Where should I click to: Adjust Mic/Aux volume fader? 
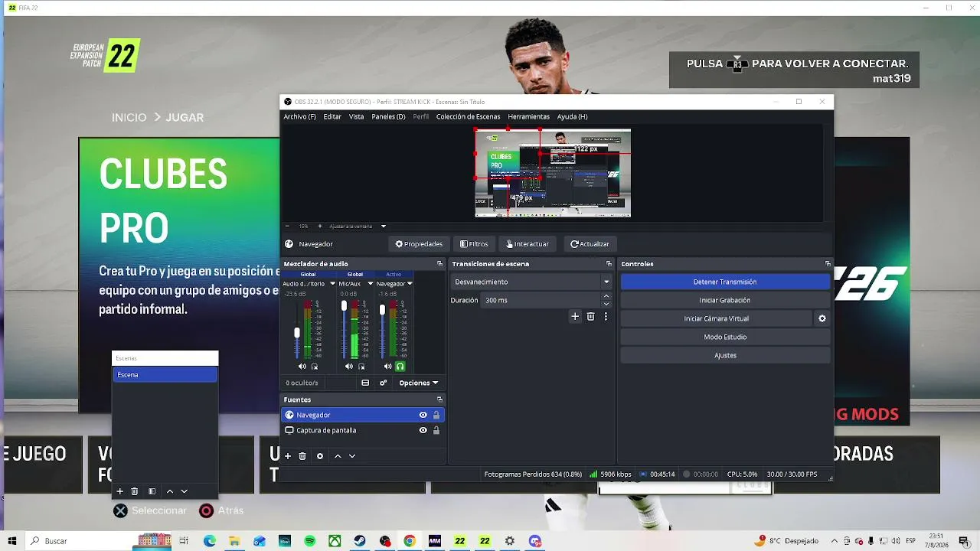point(344,306)
